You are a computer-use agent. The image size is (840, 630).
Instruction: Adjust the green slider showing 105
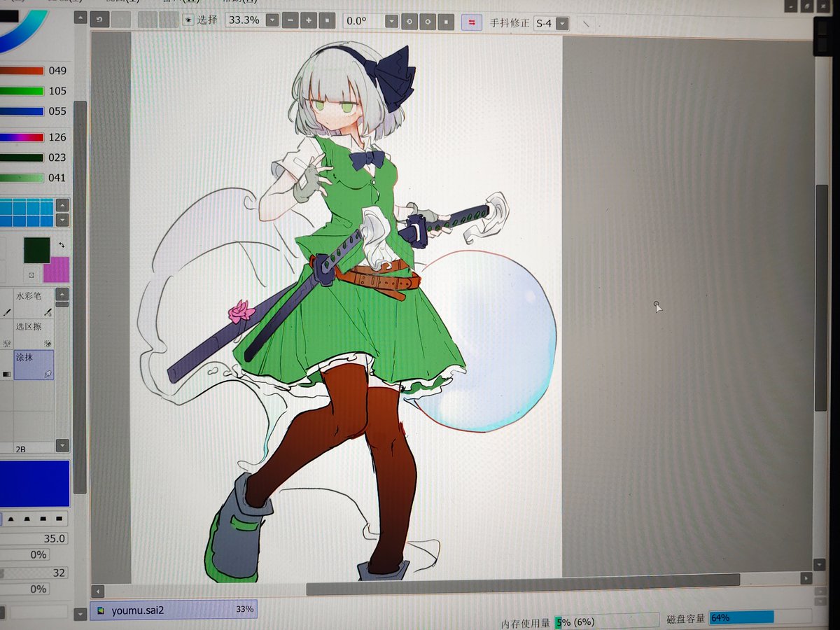point(22,91)
